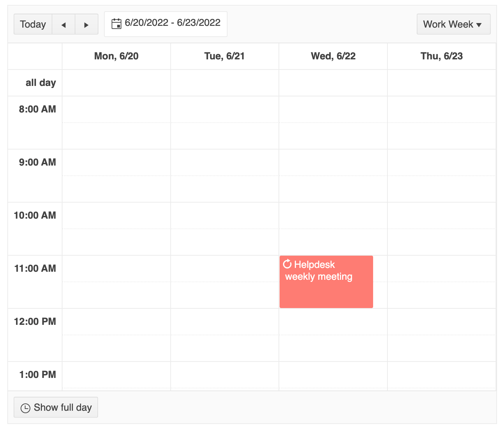Select the Mon, 6/20 column header

(x=116, y=56)
